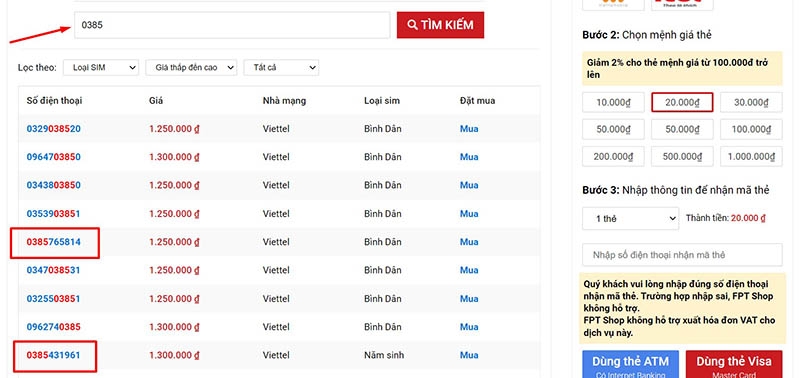
Task: Select the 20.000đ card value
Action: (x=682, y=102)
